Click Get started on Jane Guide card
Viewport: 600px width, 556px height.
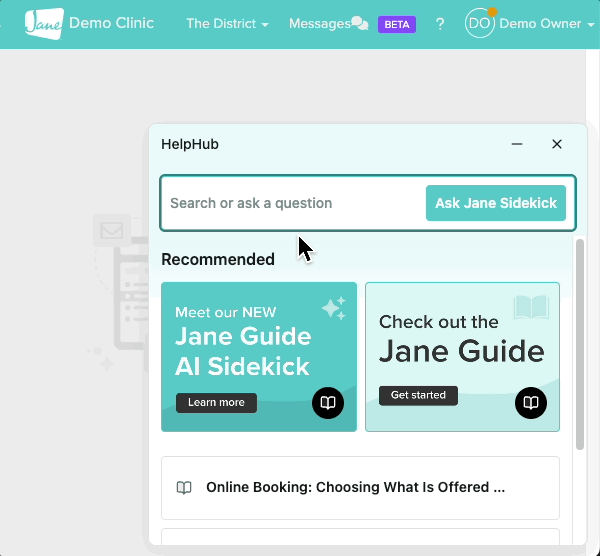click(x=418, y=396)
